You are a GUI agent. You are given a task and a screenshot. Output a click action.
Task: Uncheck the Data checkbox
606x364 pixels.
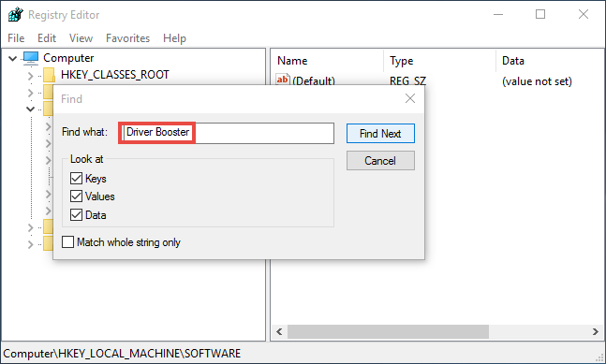76,214
